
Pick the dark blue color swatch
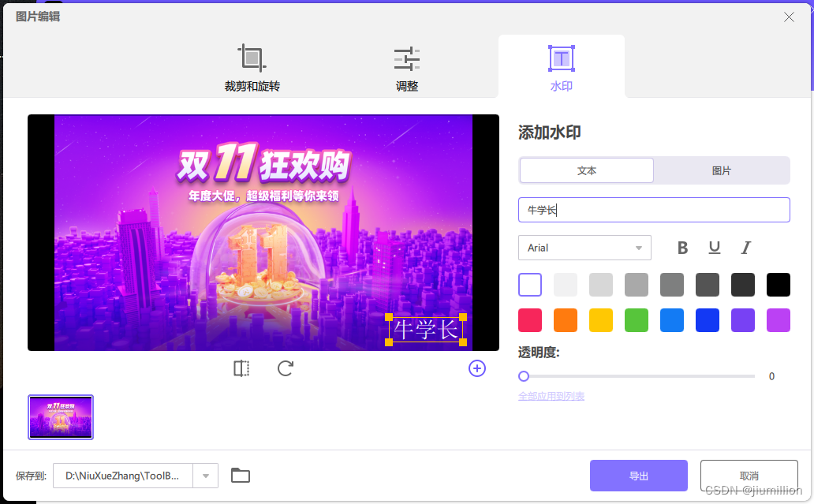point(708,320)
